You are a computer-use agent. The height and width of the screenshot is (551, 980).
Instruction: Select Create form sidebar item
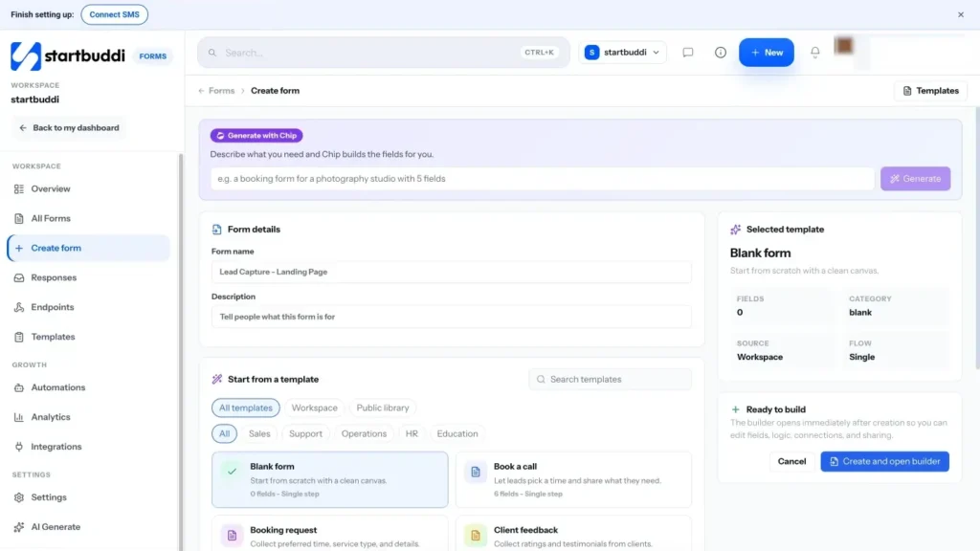tap(88, 248)
